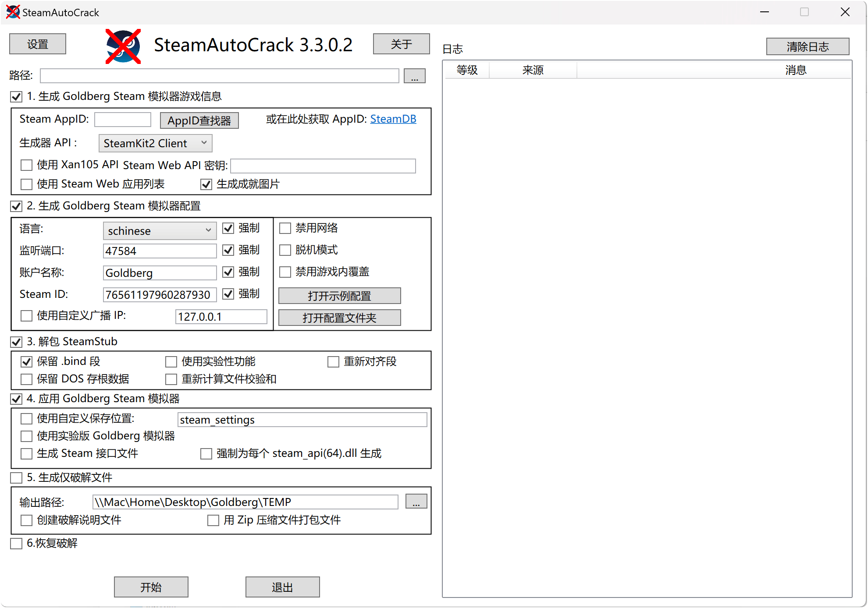Click the 开始 start button

151,587
